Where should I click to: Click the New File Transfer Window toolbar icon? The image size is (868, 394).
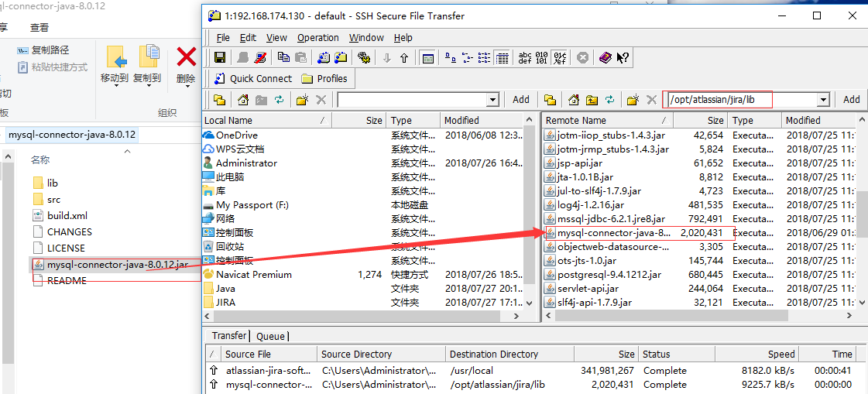[x=341, y=57]
